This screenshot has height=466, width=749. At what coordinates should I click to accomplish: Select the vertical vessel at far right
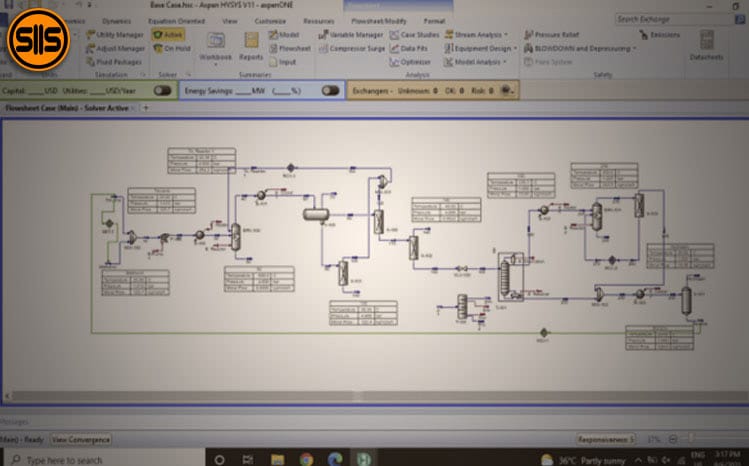coord(686,300)
